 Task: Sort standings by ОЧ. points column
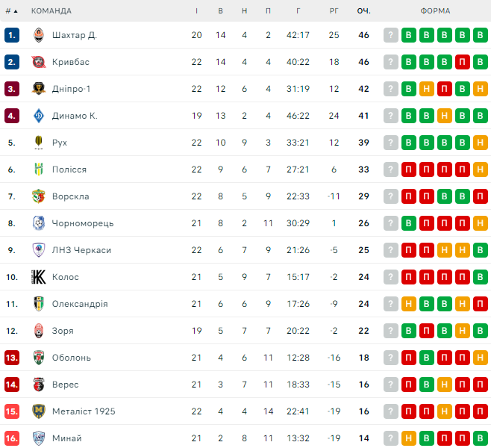tap(363, 11)
